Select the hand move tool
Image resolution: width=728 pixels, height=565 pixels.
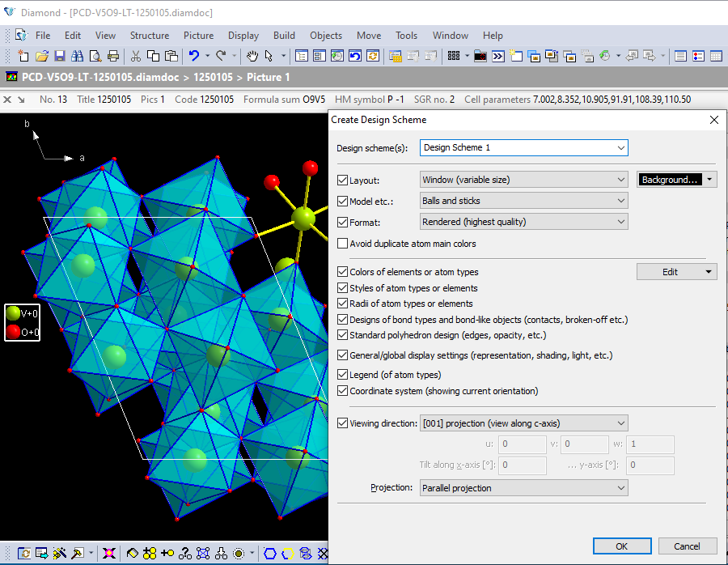coord(252,56)
